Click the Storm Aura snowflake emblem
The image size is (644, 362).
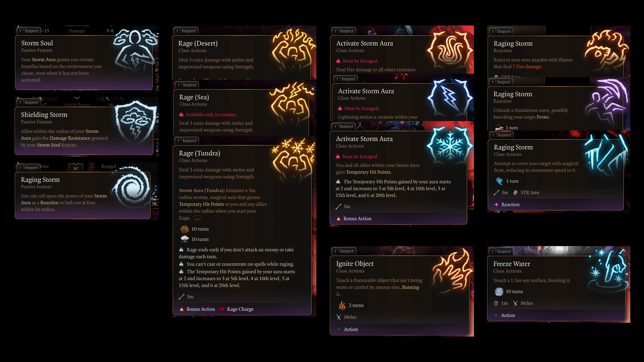coord(449,145)
